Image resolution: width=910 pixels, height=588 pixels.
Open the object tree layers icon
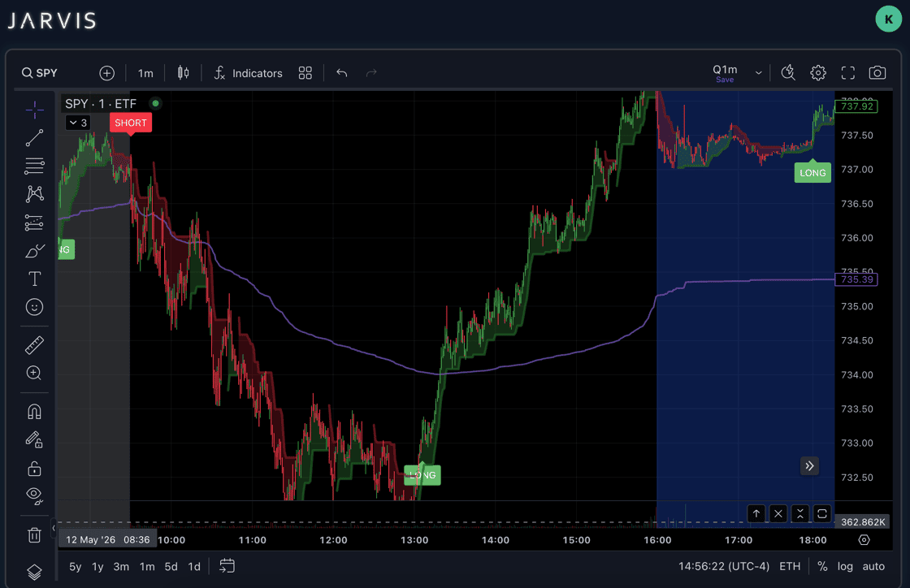[34, 573]
